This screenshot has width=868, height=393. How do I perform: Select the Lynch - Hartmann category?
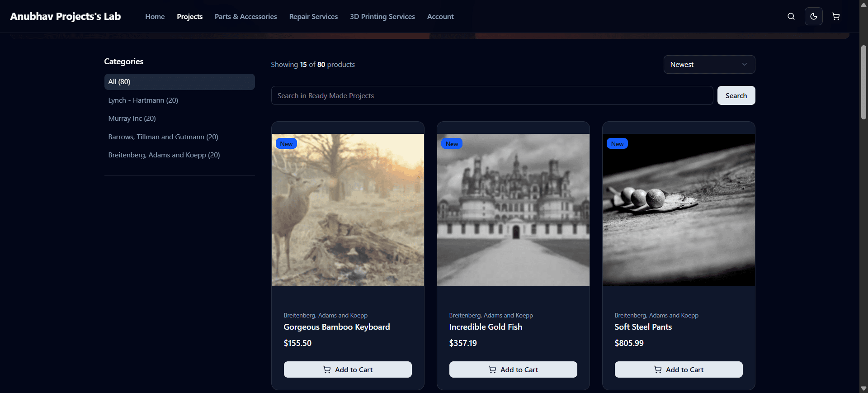143,100
